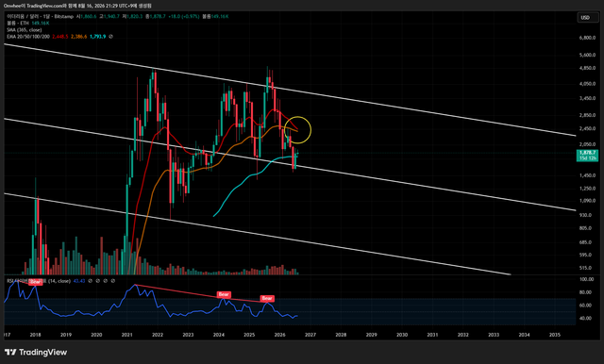Click the orange EMA value 2,386.6

coord(78,37)
